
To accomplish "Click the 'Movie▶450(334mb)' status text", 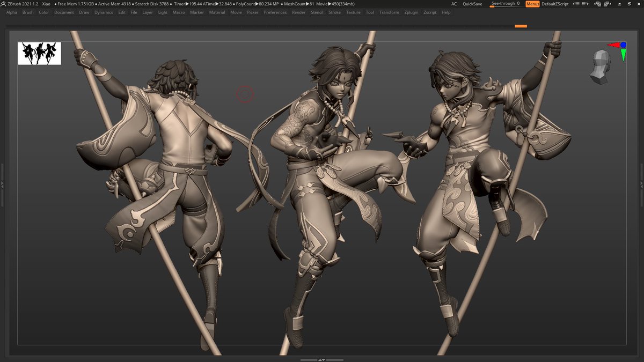I will click(336, 4).
